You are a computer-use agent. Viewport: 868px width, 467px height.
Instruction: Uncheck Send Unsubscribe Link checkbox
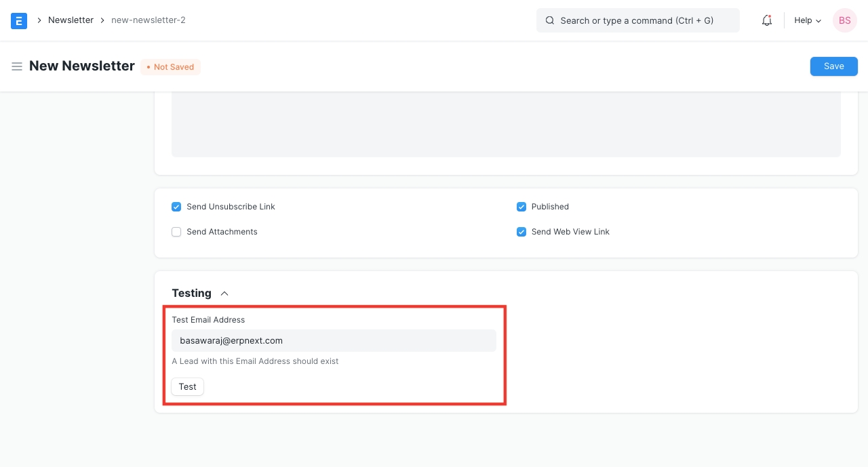tap(176, 207)
